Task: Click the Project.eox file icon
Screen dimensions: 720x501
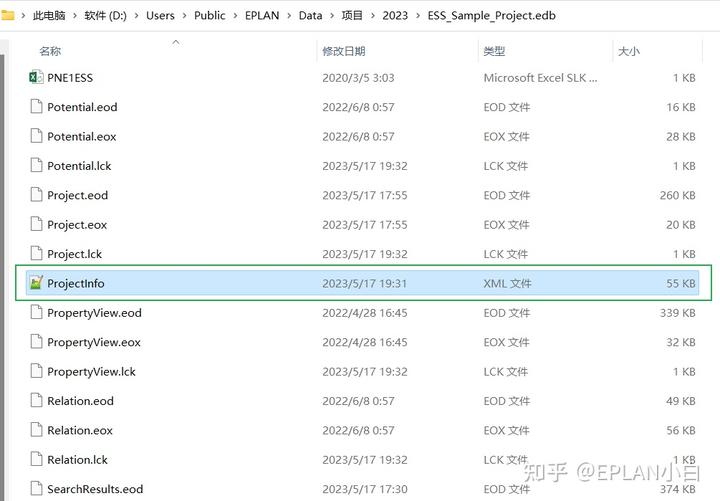Action: pos(36,224)
